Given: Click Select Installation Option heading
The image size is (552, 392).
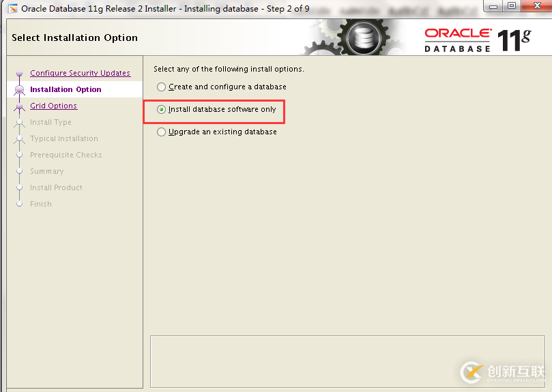Looking at the screenshot, I should pyautogui.click(x=74, y=37).
